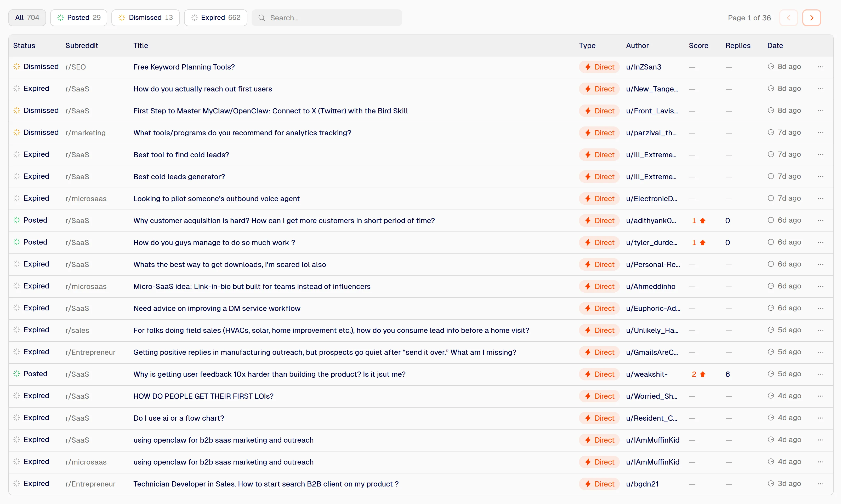This screenshot has height=504, width=841.
Task: Select the Expired 662 filter tab
Action: [x=215, y=18]
